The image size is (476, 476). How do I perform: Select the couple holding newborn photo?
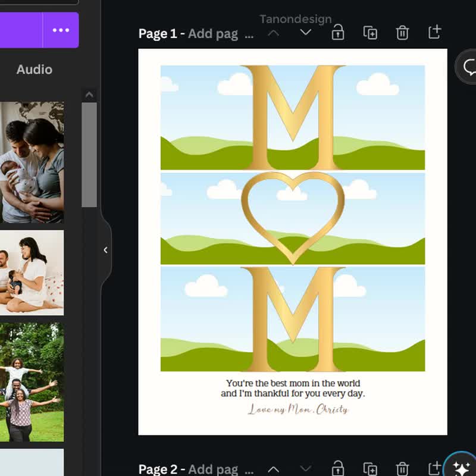[32, 162]
